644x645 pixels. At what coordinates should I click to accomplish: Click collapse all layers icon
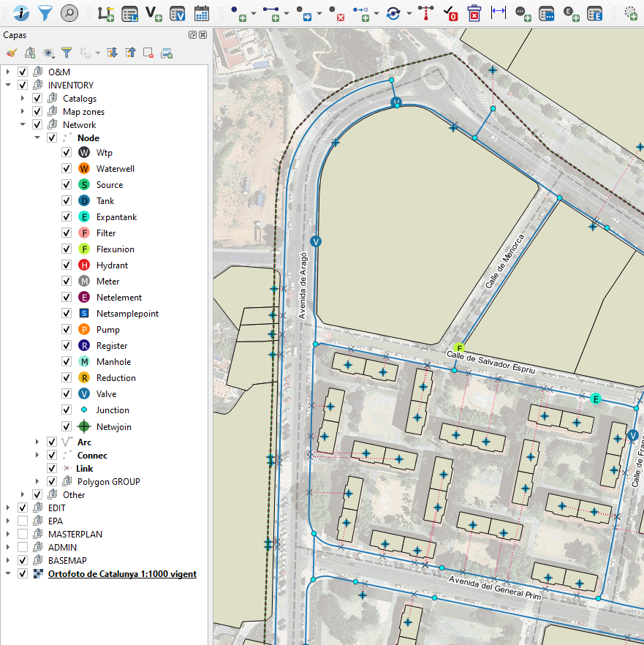130,53
